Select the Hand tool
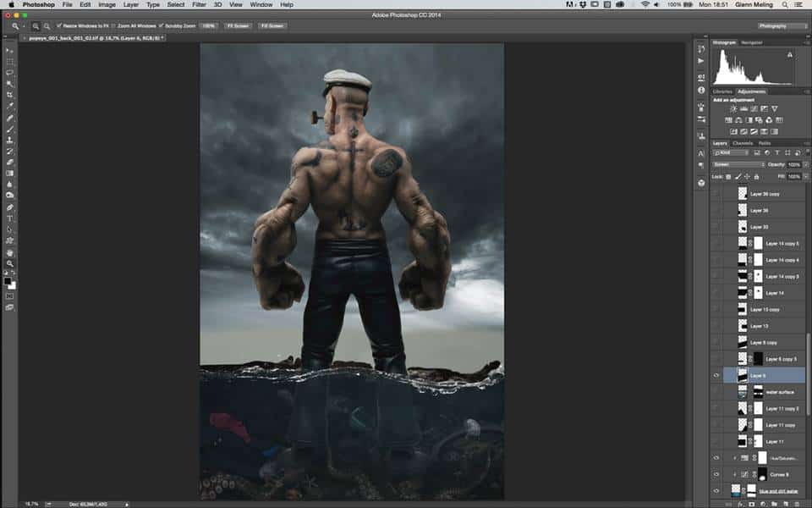The width and height of the screenshot is (812, 508). pyautogui.click(x=10, y=252)
